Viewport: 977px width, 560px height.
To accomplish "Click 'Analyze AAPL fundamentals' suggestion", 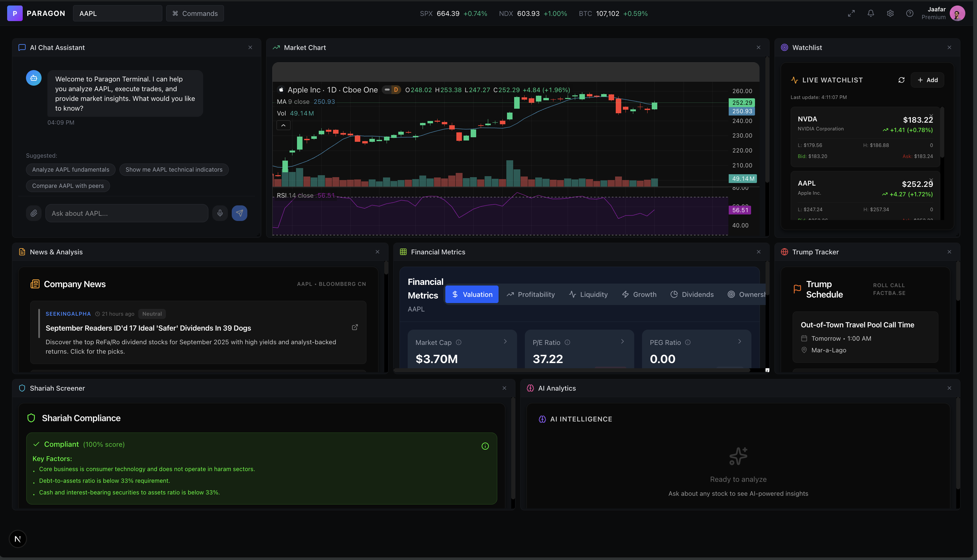I will pos(71,170).
